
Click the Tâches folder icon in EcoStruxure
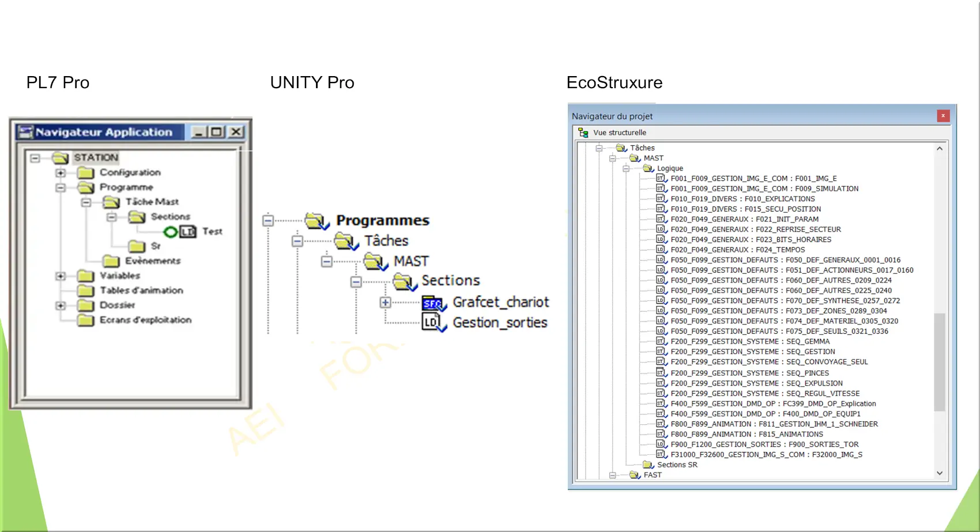click(621, 148)
